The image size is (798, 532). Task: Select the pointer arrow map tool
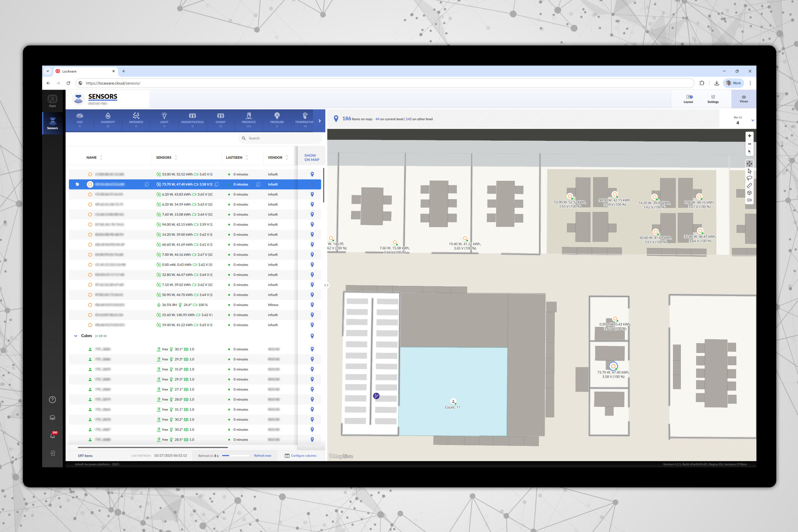click(749, 171)
